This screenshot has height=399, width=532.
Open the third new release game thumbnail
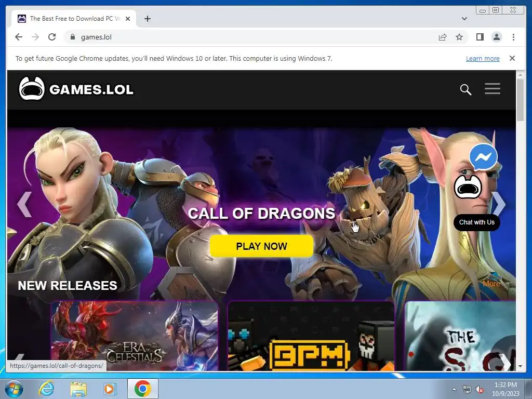pyautogui.click(x=460, y=336)
